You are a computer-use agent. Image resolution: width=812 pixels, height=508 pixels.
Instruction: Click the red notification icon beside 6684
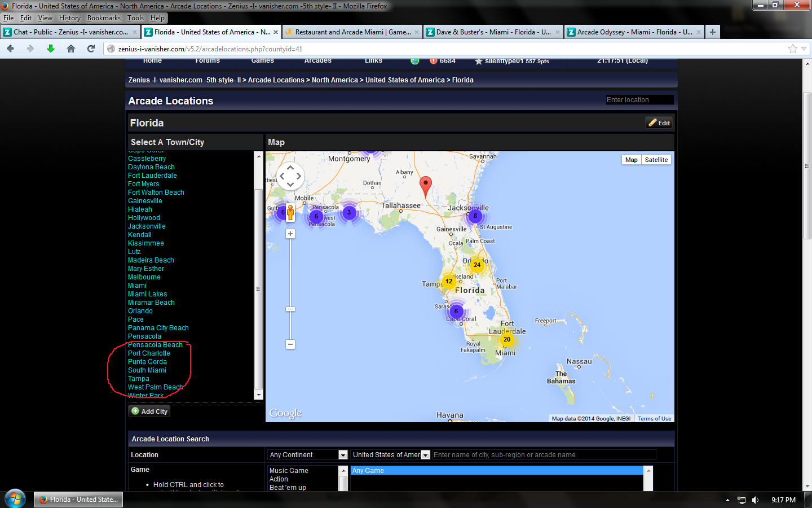(x=433, y=60)
